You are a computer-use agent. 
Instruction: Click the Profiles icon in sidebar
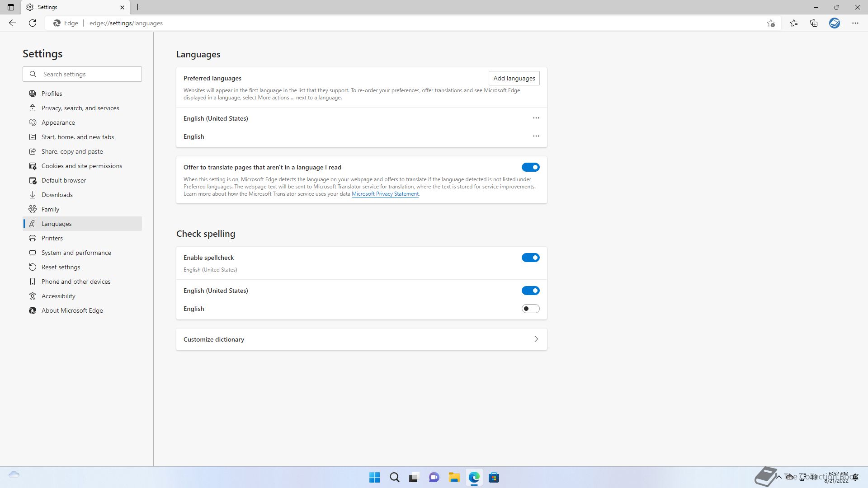[33, 94]
